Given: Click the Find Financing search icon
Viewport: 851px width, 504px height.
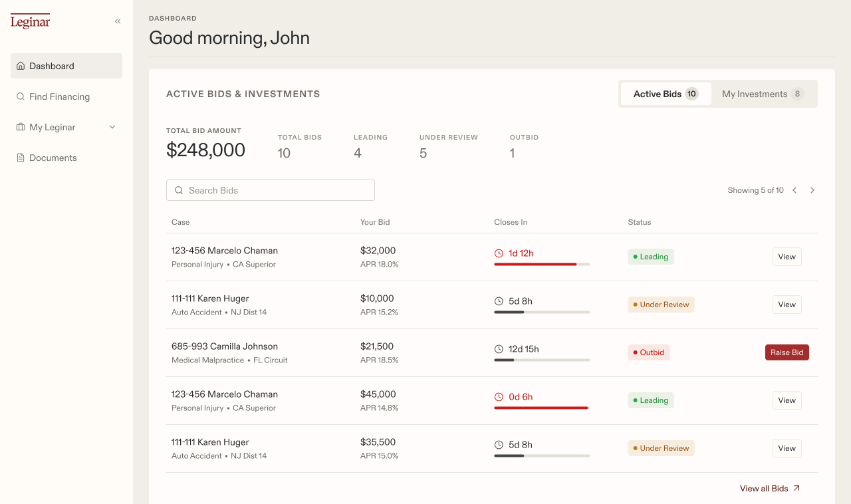Looking at the screenshot, I should tap(21, 96).
